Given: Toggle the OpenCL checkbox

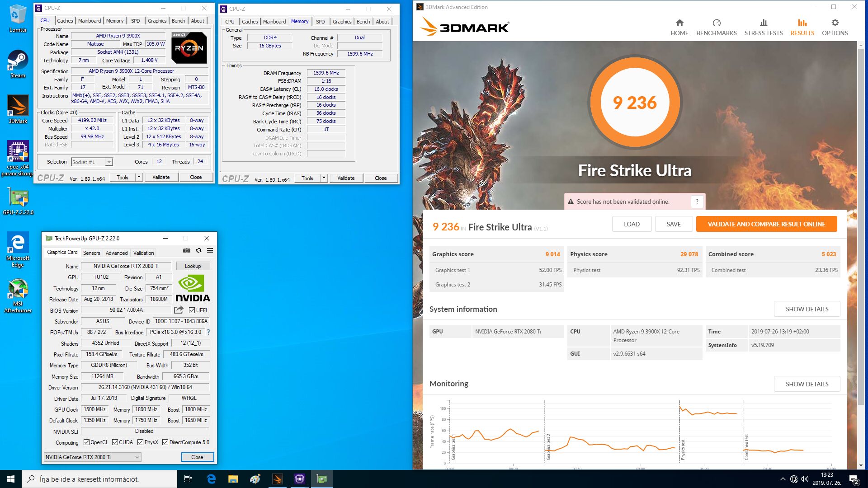Looking at the screenshot, I should point(86,442).
